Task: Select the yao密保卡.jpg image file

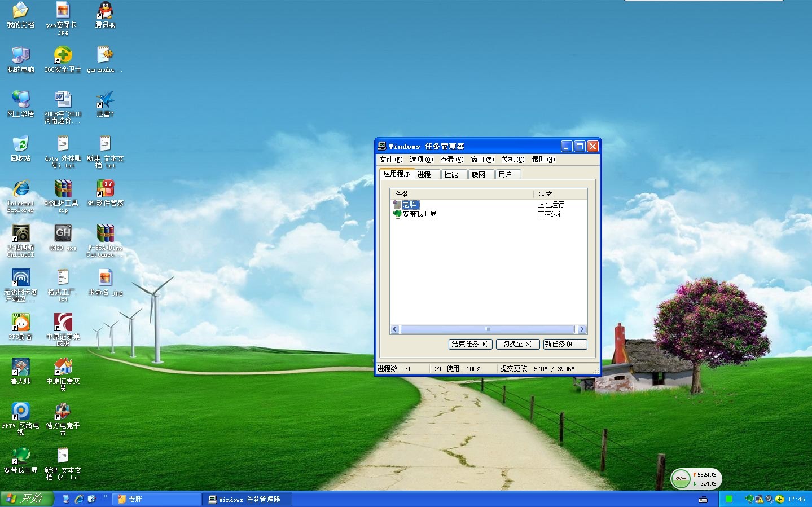Action: coord(63,18)
